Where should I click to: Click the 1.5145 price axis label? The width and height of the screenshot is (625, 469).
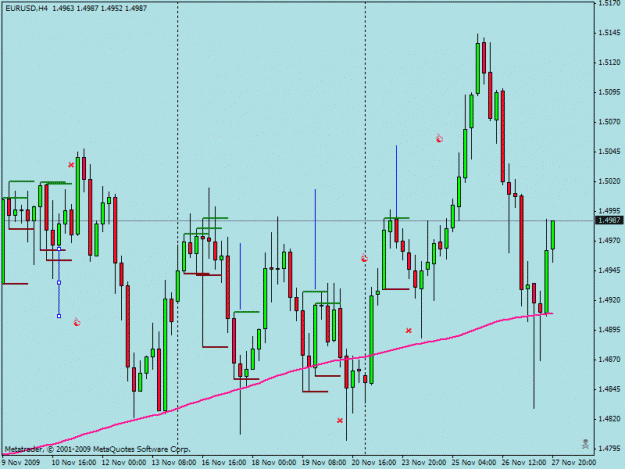coord(609,33)
